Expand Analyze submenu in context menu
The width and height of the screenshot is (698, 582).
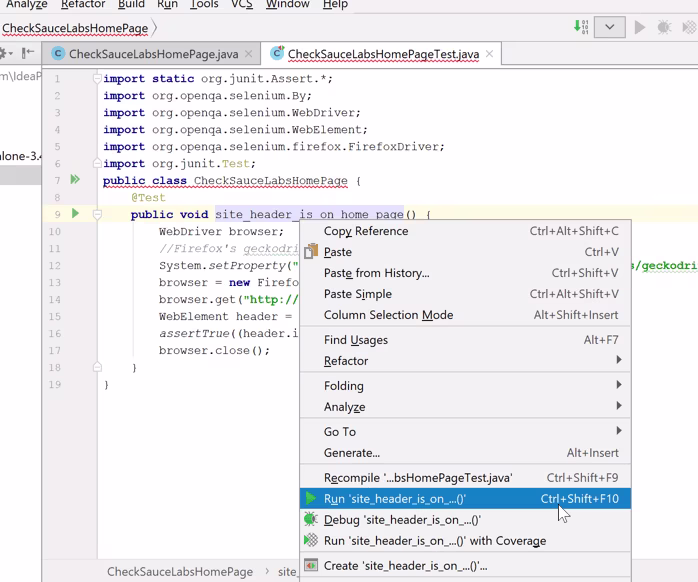[x=465, y=407]
